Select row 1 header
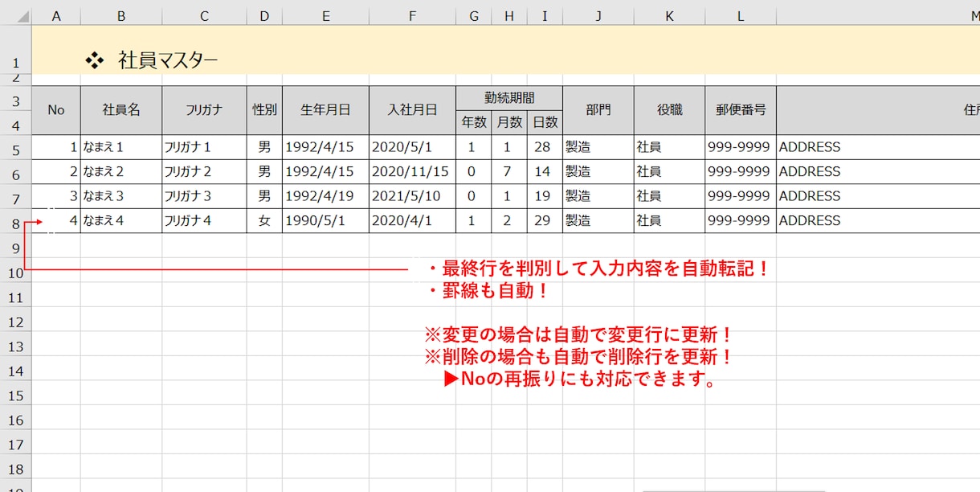 point(15,50)
